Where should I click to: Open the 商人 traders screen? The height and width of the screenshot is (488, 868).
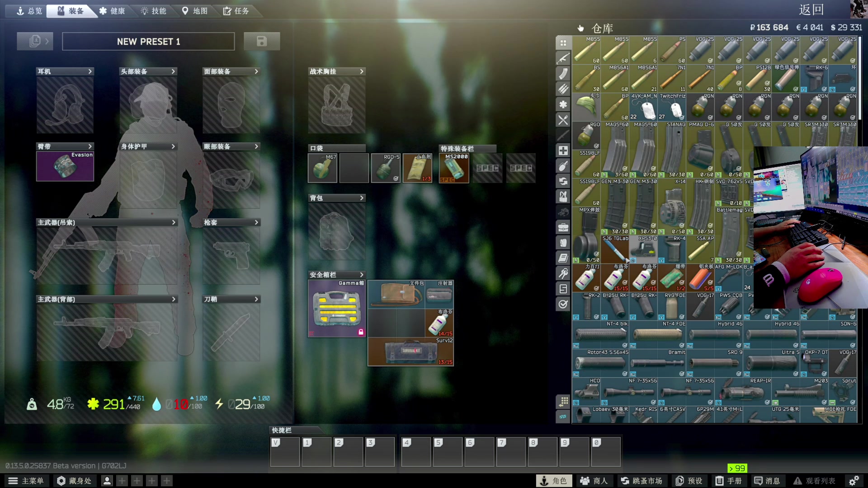click(x=594, y=481)
